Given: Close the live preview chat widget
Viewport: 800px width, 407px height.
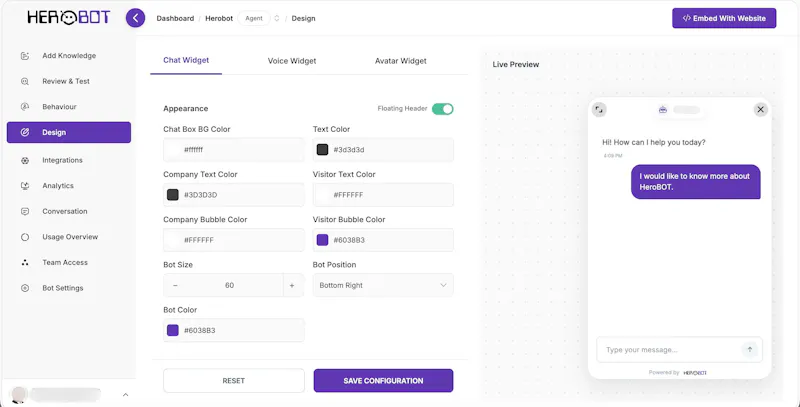Looking at the screenshot, I should point(760,110).
